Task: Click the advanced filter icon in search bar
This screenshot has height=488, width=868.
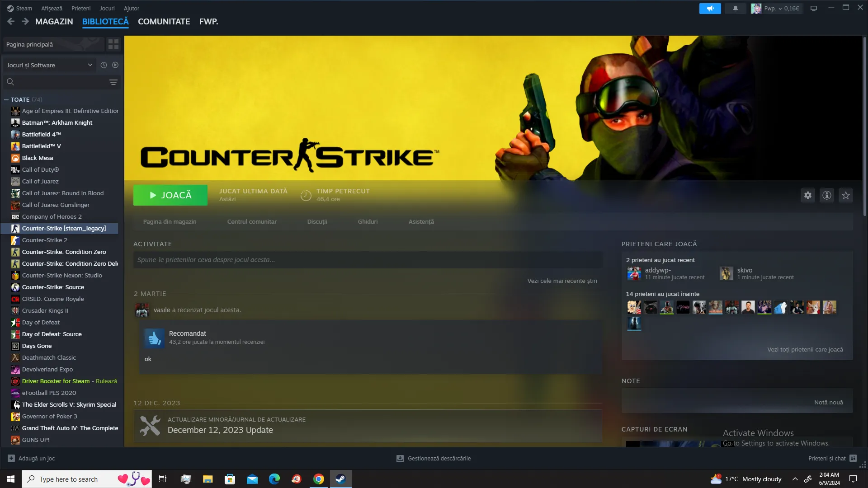Action: tap(113, 82)
